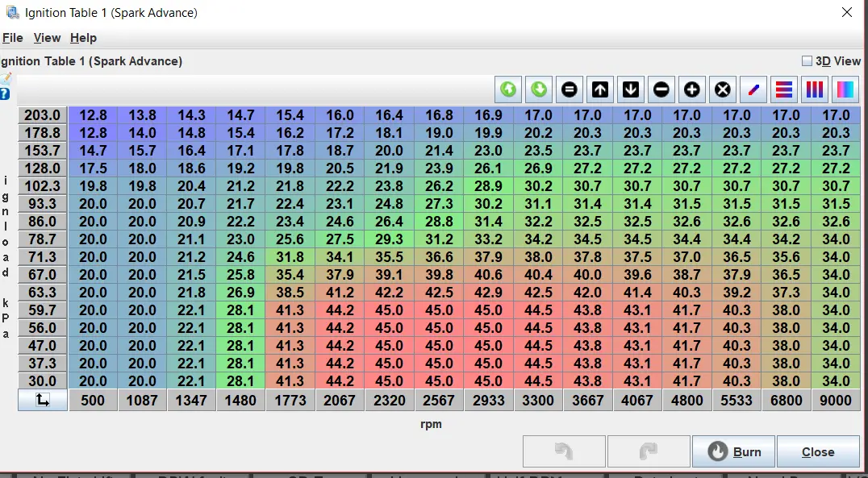This screenshot has width=868, height=478.
Task: Open the File menu
Action: click(x=12, y=38)
